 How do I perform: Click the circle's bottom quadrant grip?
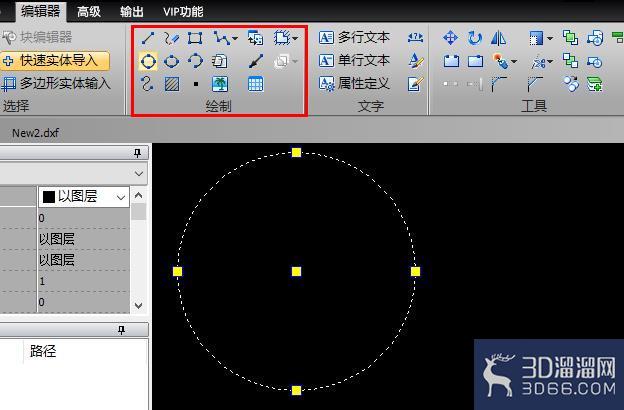click(296, 390)
